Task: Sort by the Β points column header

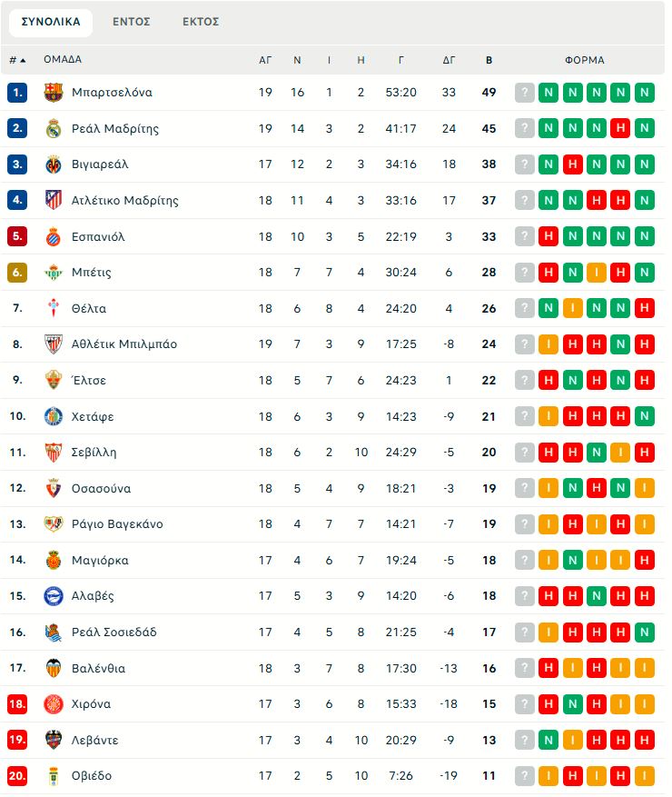Action: 489,60
